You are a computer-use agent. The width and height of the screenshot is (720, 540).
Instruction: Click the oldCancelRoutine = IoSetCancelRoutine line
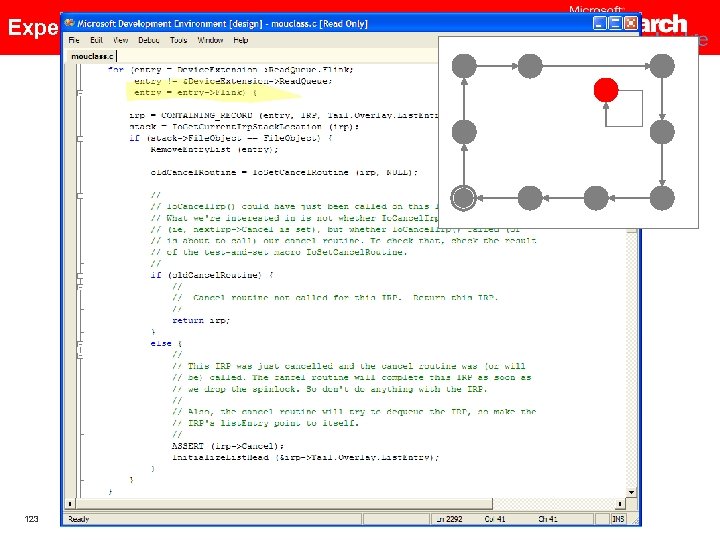tap(284, 173)
